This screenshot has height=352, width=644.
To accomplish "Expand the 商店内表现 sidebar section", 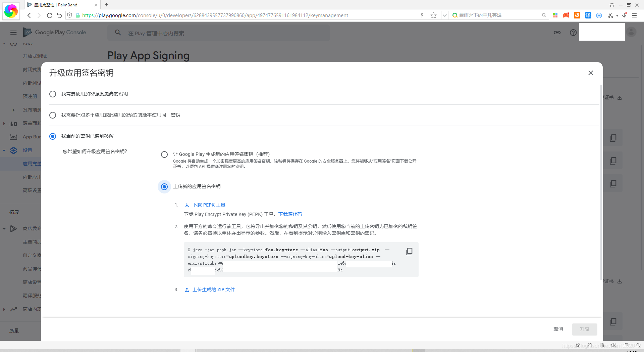I will pos(4,309).
